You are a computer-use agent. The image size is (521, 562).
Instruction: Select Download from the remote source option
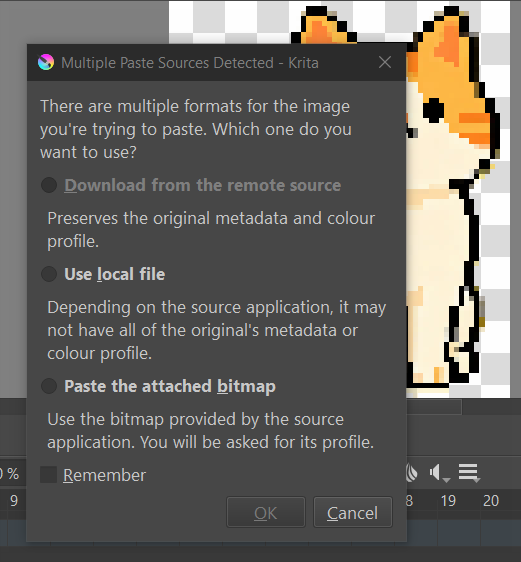191,185
